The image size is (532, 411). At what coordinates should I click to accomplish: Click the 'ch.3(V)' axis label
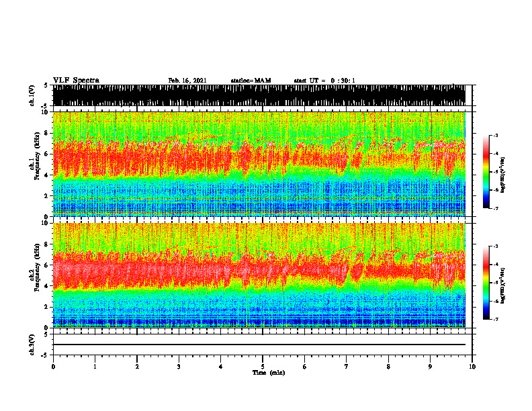coord(32,345)
